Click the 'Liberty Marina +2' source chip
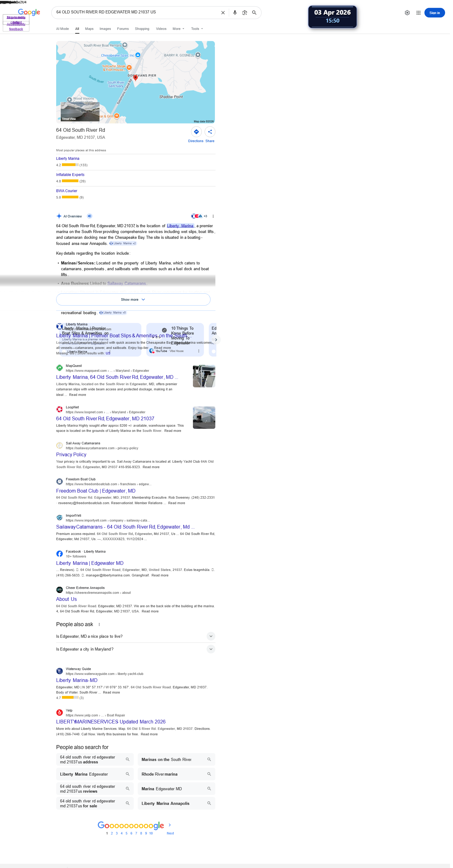This screenshot has width=453, height=868. [123, 244]
